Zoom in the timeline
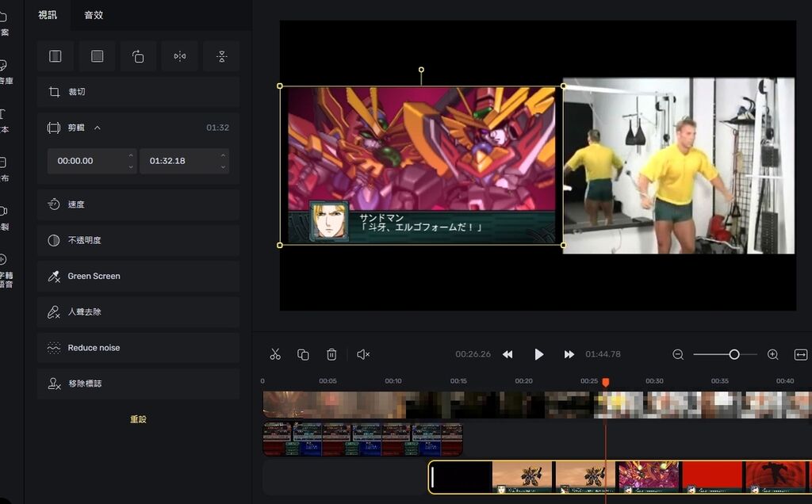The height and width of the screenshot is (504, 812). 772,354
